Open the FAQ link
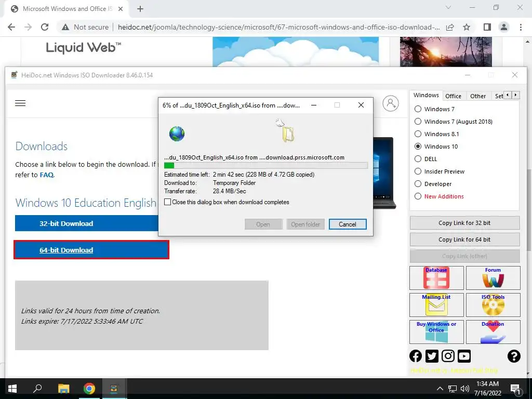The image size is (532, 399). tap(46, 175)
